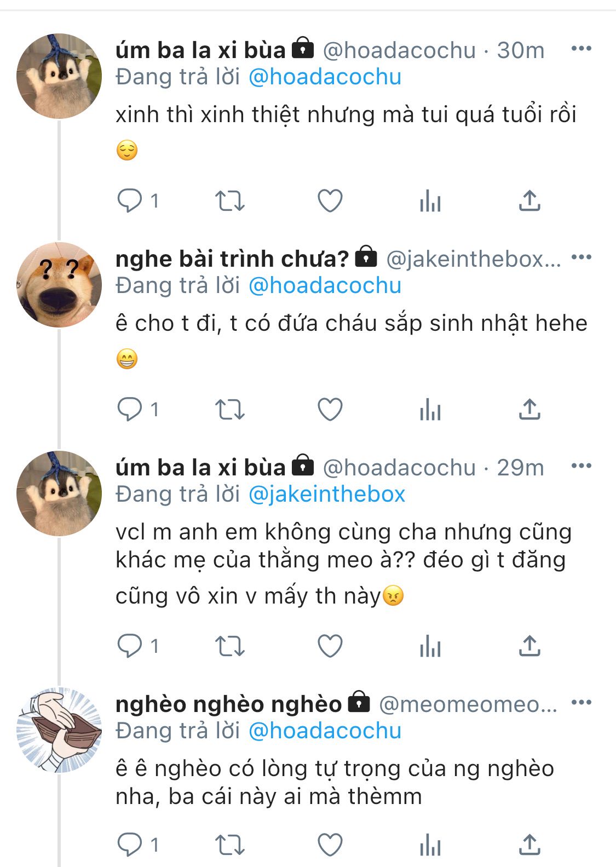
Task: Share the "ê ê nghèo có lòng" tweet
Action: (x=529, y=845)
